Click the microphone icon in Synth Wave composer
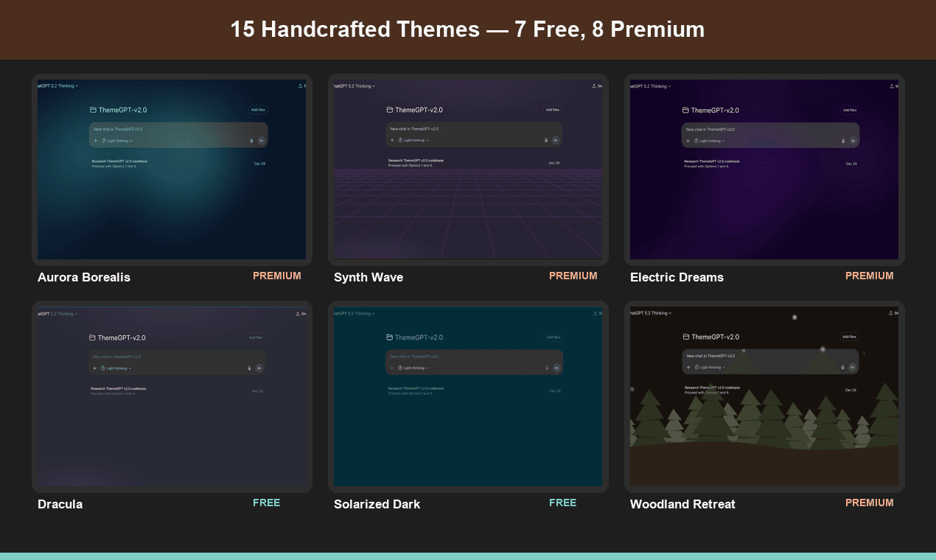936x560 pixels. 548,140
